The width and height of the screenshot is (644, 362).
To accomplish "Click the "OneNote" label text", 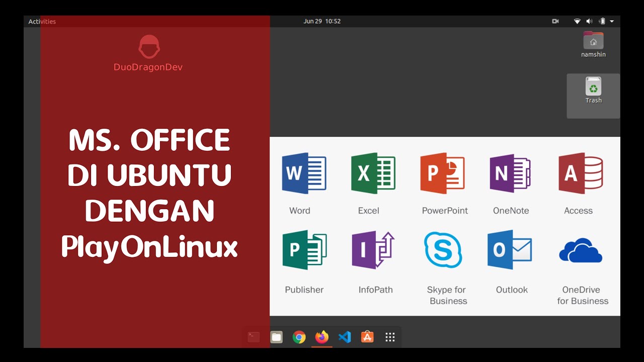I will pos(511,211).
